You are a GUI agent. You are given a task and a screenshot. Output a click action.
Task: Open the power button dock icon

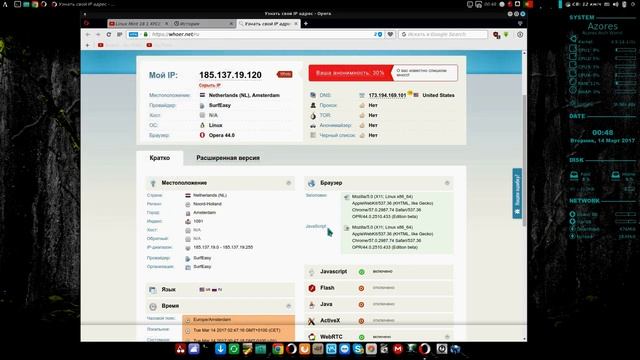442,349
